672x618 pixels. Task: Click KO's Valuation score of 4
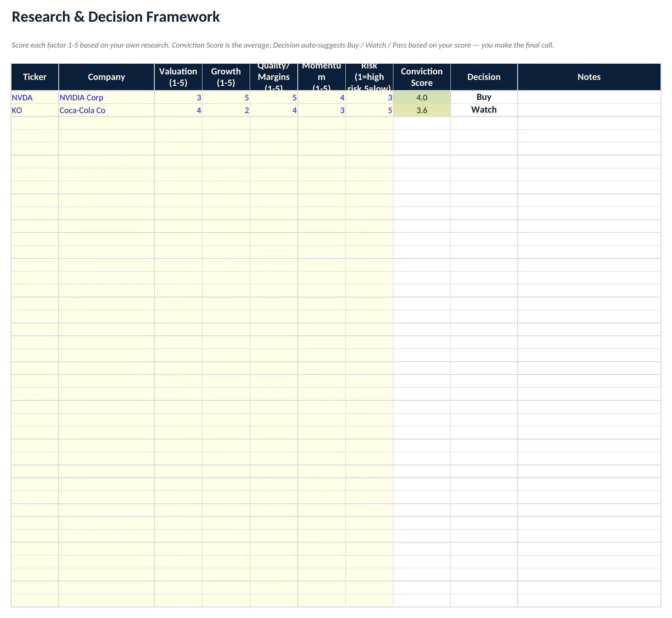click(178, 110)
